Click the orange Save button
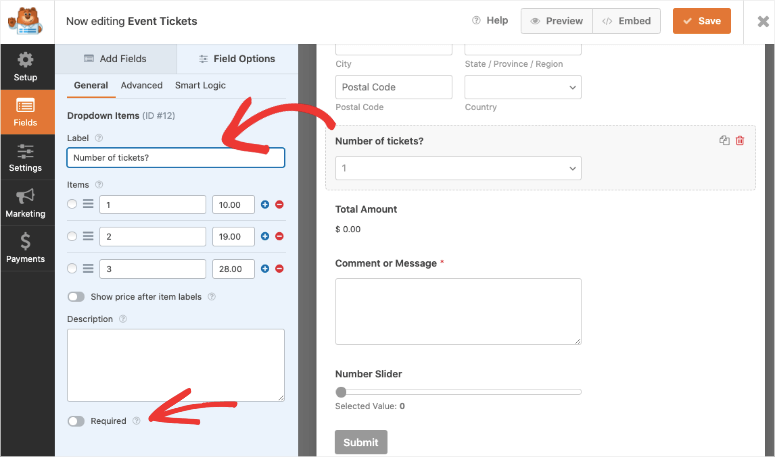Image resolution: width=775 pixels, height=457 pixels. [701, 21]
